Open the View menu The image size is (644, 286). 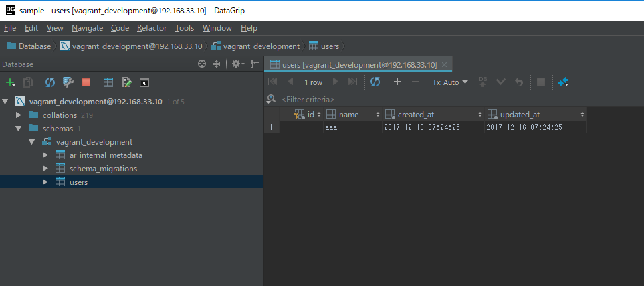pos(55,28)
